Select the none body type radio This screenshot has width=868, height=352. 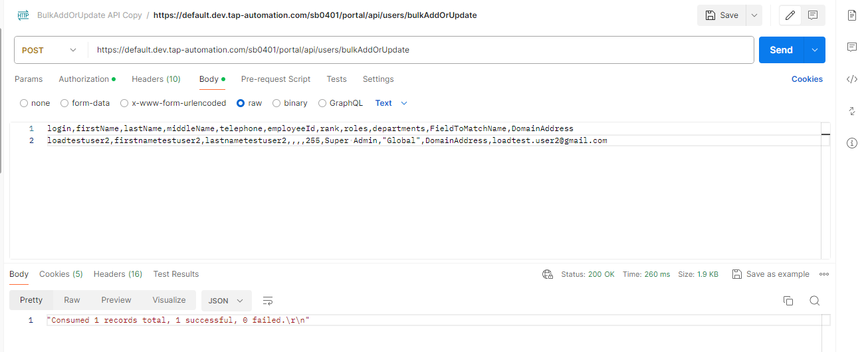point(24,103)
